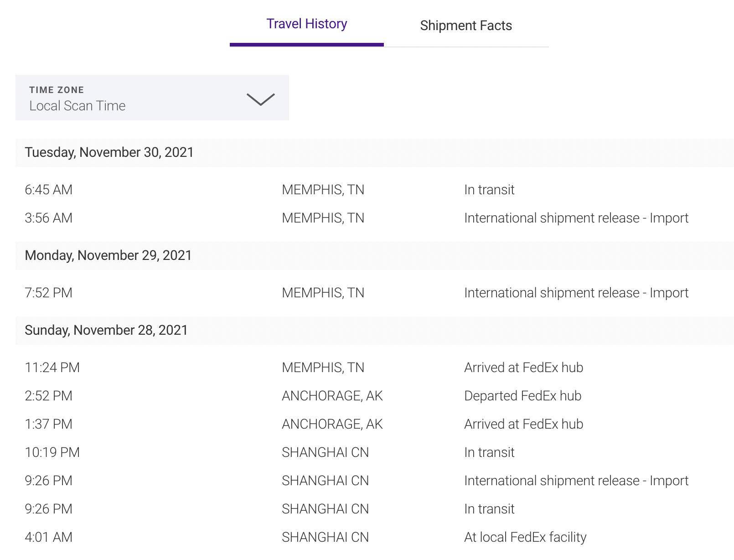This screenshot has width=734, height=560.
Task: Click MEMPHIS, TN location at 6:45 AM
Action: [x=323, y=190]
